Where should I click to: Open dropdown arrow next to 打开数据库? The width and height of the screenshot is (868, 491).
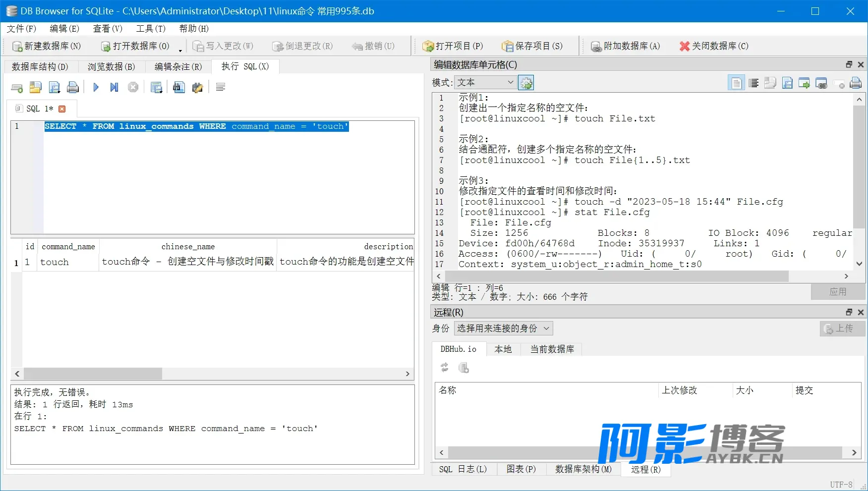(x=180, y=51)
